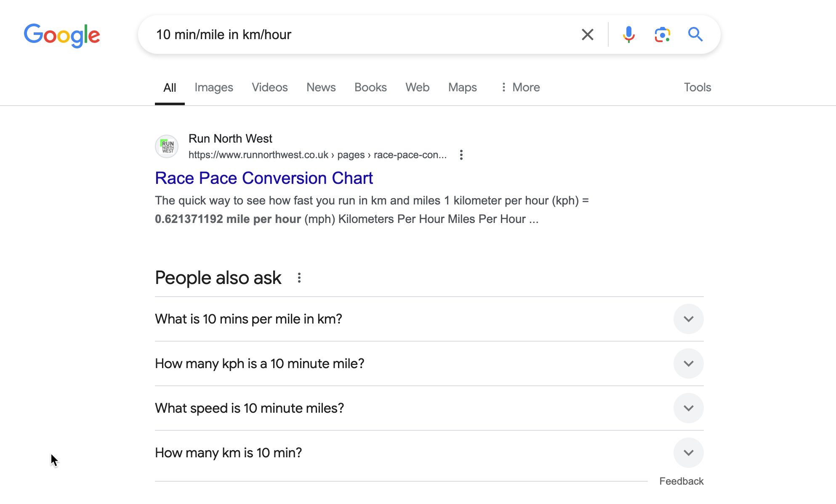Click the runnorthwest.co.uk URL breadcrumb

click(317, 155)
